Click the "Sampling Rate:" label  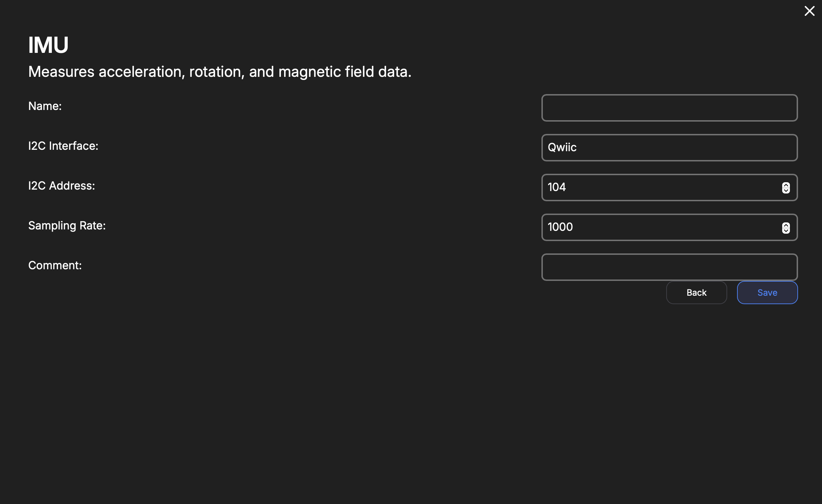(67, 226)
